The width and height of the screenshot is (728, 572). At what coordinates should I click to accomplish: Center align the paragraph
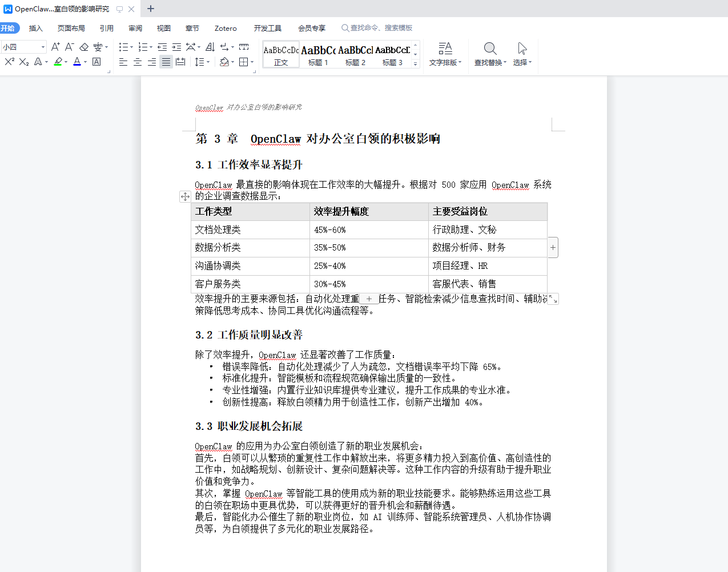click(x=138, y=62)
